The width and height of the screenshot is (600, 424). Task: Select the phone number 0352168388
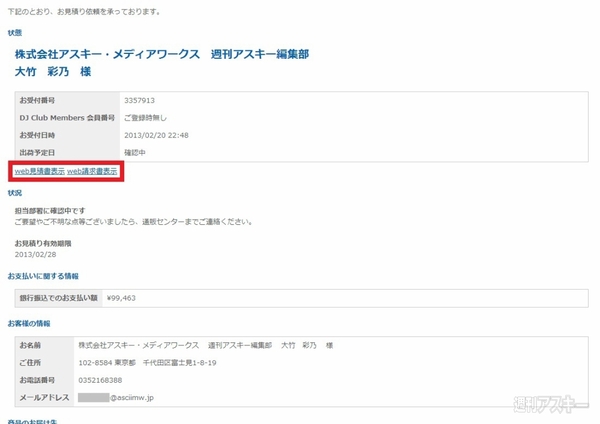click(100, 380)
